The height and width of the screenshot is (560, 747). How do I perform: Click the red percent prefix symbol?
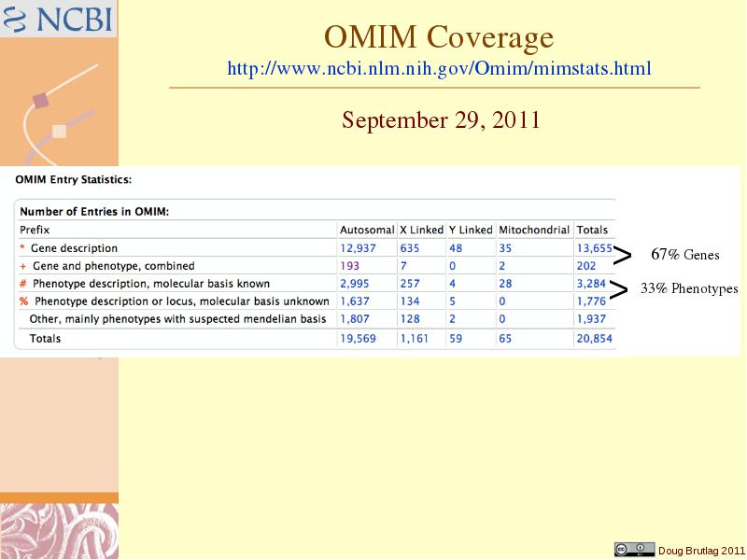24,301
